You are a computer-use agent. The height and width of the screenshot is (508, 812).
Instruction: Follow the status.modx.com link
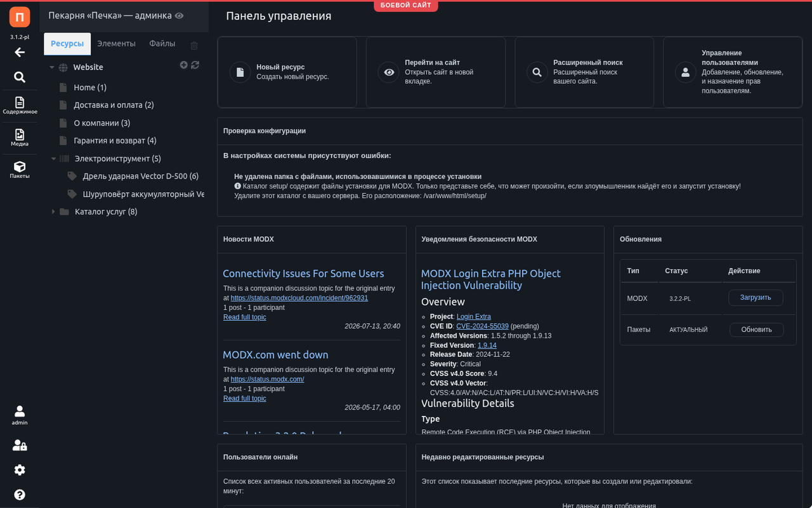[267, 379]
